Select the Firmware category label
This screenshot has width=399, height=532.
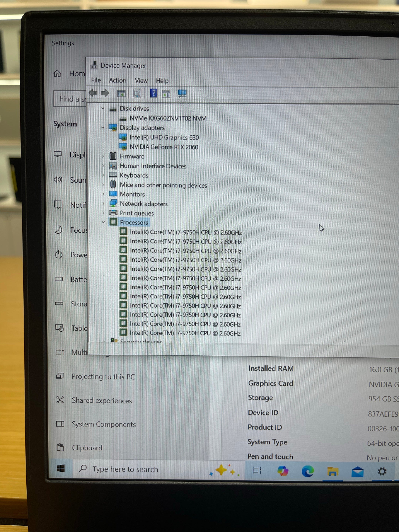pyautogui.click(x=132, y=156)
